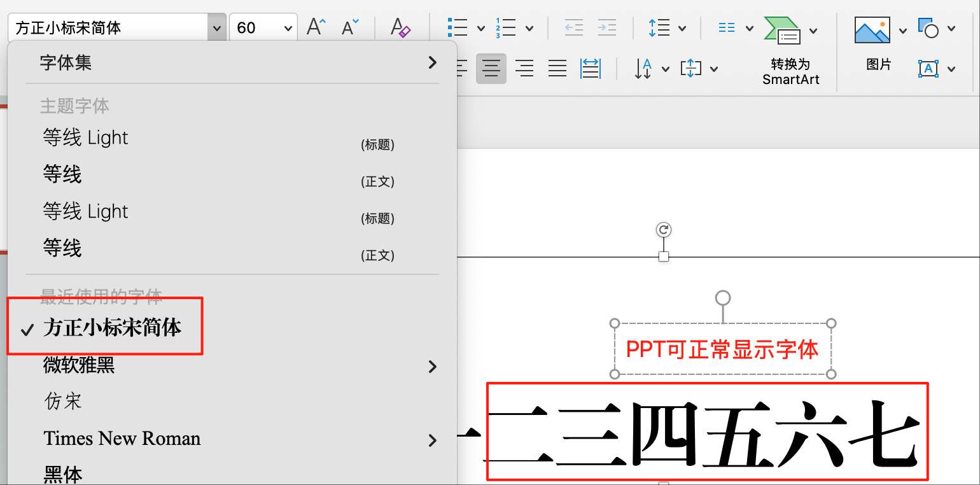Image resolution: width=980 pixels, height=485 pixels.
Task: Toggle distributed text alignment
Action: (x=591, y=68)
